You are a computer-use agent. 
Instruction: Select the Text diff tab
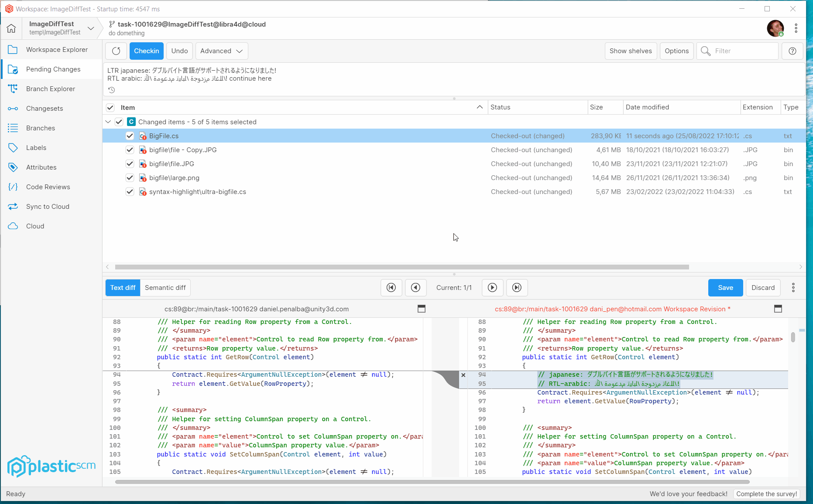(122, 288)
